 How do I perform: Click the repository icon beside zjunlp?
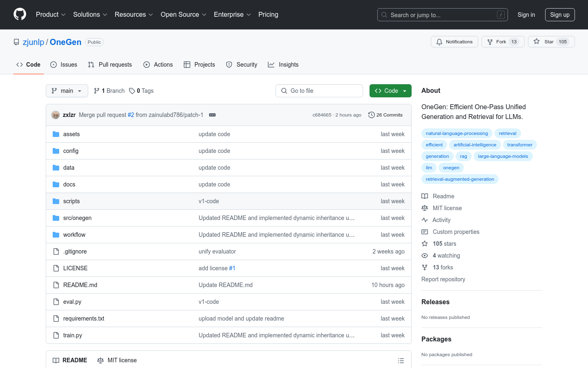point(16,42)
